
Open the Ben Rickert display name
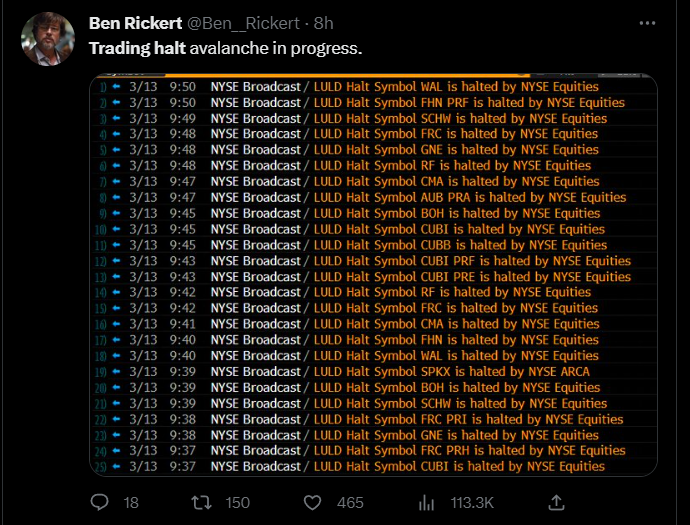tap(135, 23)
